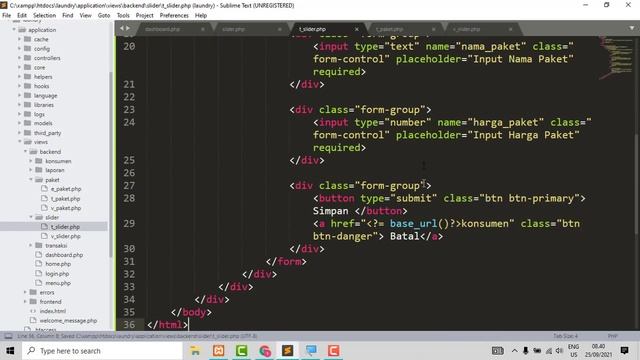Click volume speaker icon in system tray
Viewport: 640px width, 360px height.
tap(560, 351)
